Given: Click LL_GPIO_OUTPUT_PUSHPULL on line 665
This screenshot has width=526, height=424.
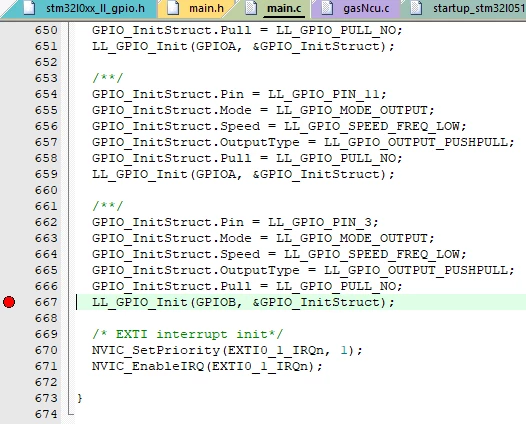Looking at the screenshot, I should coord(416,271).
